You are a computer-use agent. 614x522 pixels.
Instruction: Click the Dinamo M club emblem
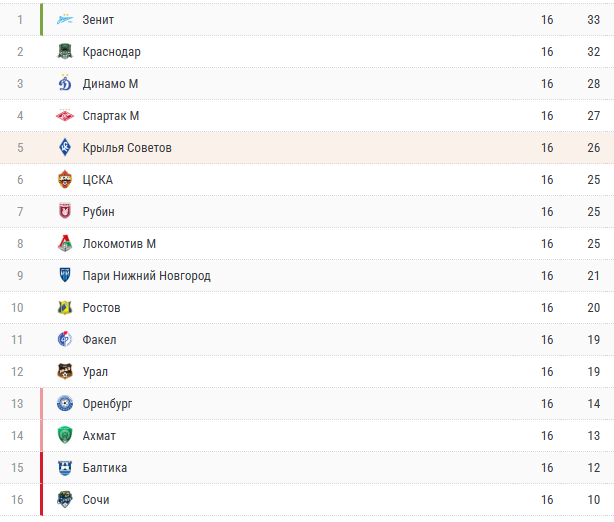[65, 83]
